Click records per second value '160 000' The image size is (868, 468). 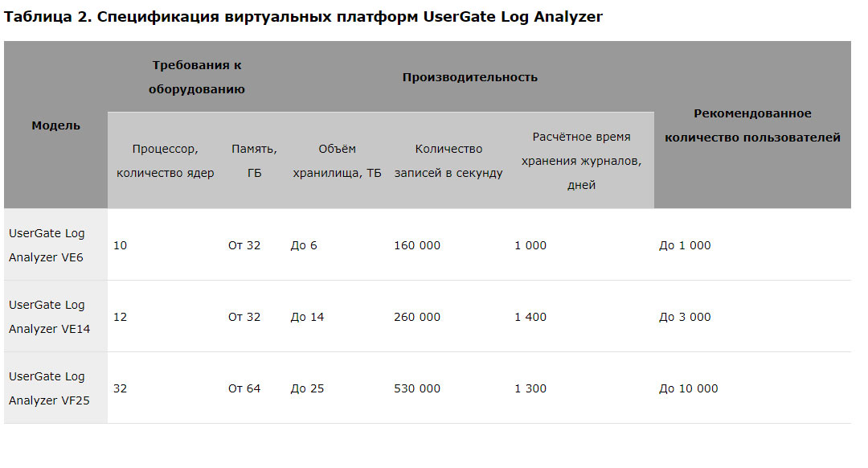(417, 244)
